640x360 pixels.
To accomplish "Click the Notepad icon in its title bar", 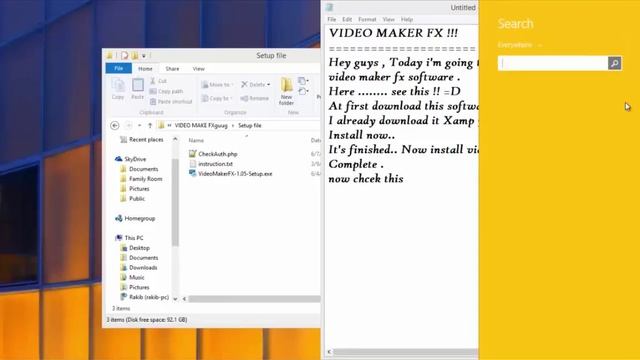I will click(x=330, y=7).
